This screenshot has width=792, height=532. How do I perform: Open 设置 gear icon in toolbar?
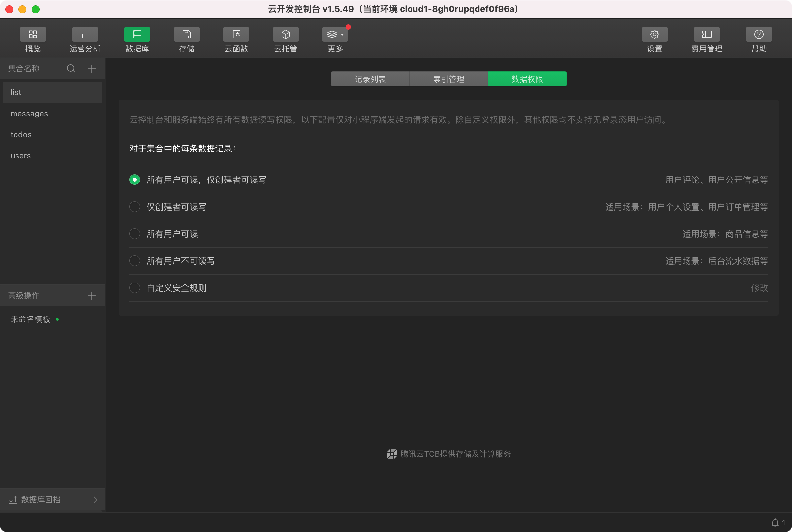point(654,34)
